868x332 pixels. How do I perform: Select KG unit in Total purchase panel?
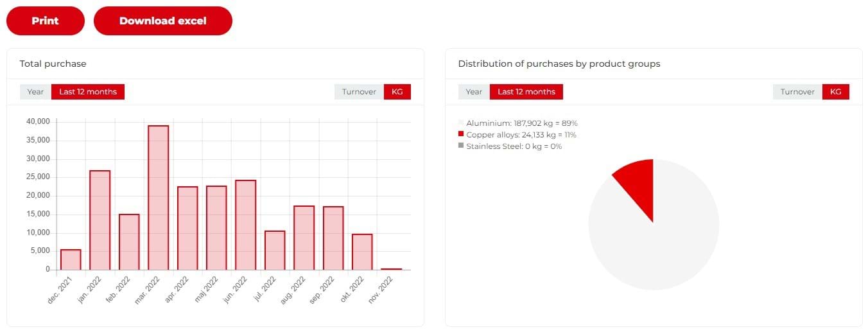tap(397, 92)
